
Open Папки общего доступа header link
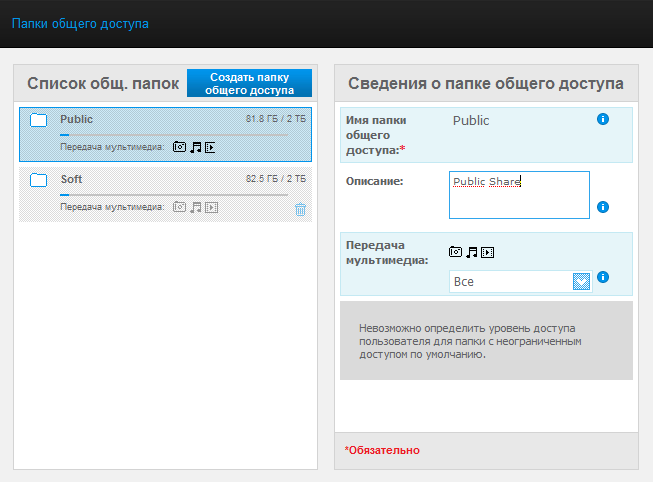80,24
